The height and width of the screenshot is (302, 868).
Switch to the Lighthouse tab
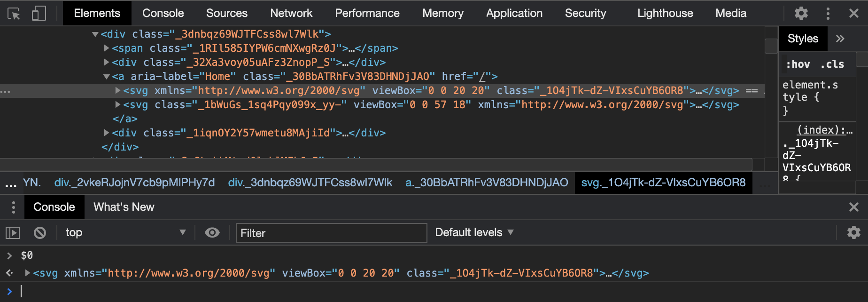click(665, 13)
